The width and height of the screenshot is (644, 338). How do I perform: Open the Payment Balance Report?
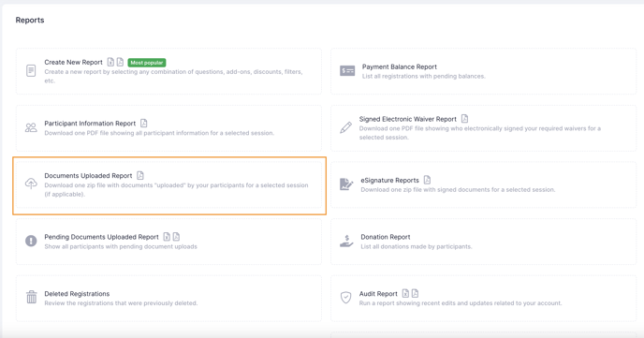[399, 66]
